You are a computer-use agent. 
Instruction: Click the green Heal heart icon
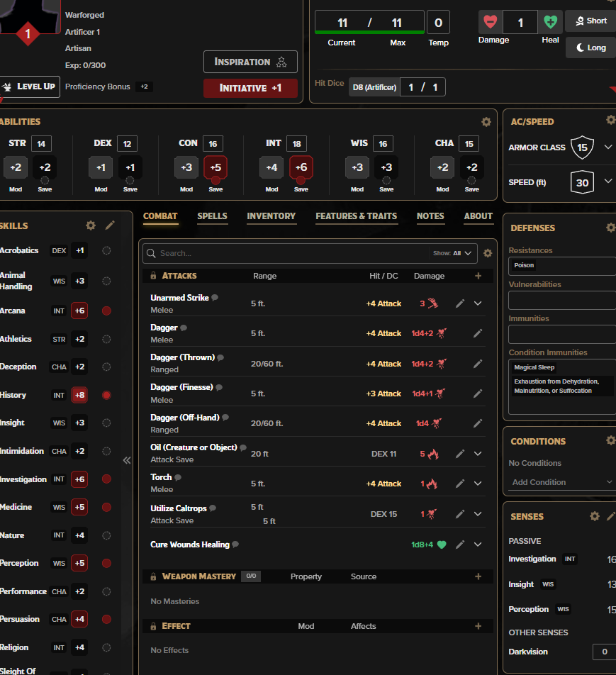coord(549,22)
